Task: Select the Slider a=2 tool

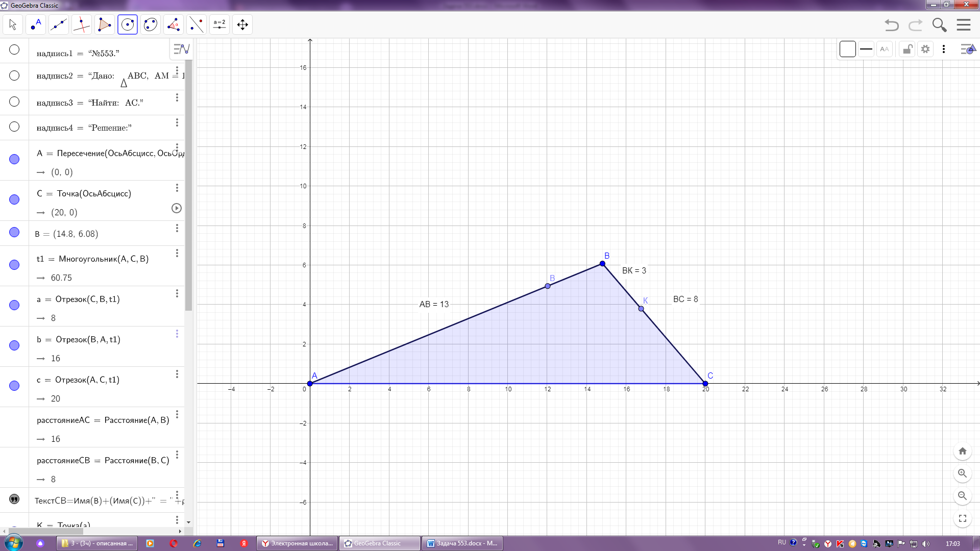Action: click(219, 24)
